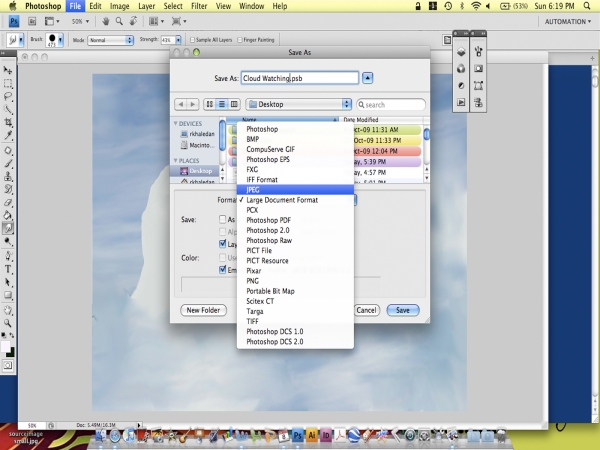Screen dimensions: 600x450
Task: Select the Crop tool
Action: (x=8, y=122)
